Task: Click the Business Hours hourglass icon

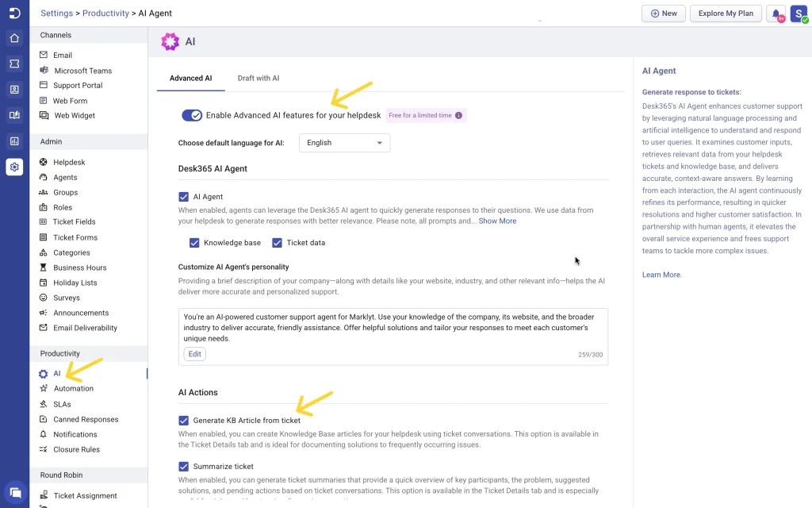Action: [x=44, y=267]
